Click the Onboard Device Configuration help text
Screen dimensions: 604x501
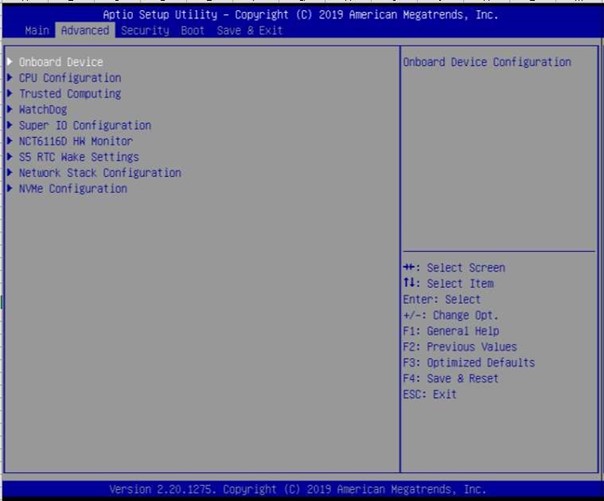click(486, 62)
